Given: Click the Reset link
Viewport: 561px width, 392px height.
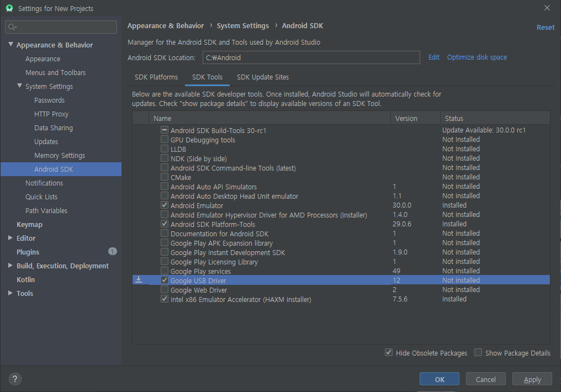Looking at the screenshot, I should 545,27.
